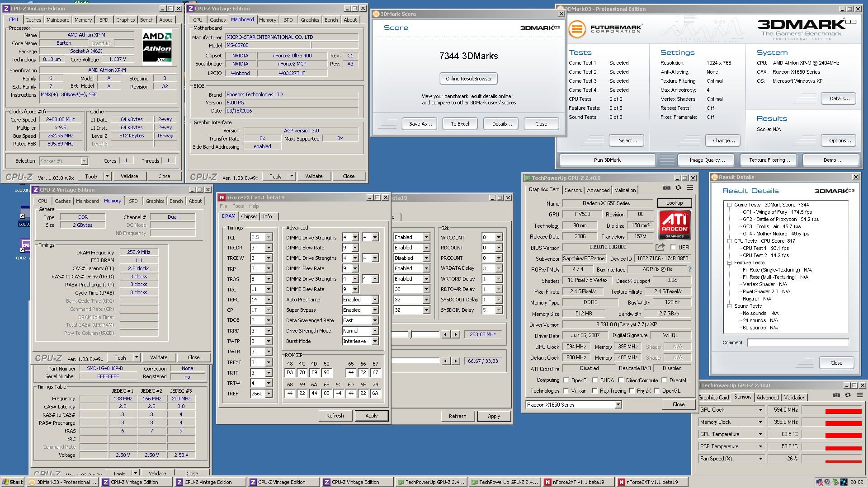Viewport: 868px width, 488px height.
Task: Toggle the OpenCL checkbox in GPU-Z
Action: point(565,381)
